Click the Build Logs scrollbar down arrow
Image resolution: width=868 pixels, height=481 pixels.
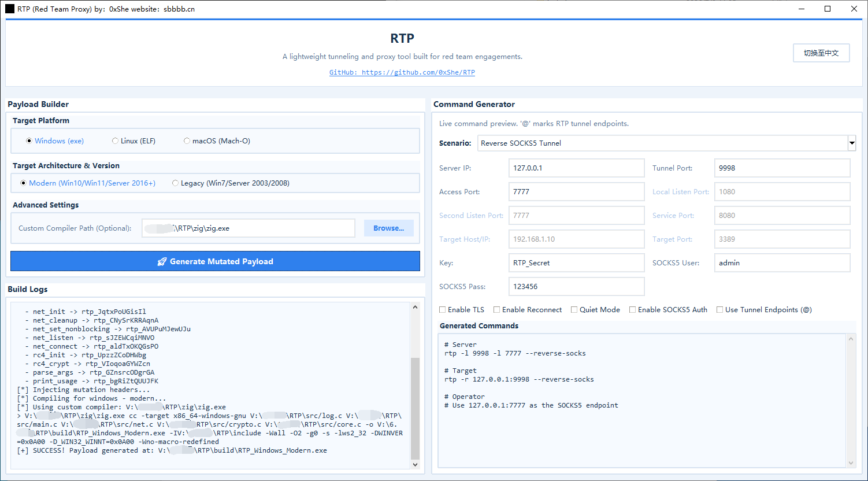pos(415,464)
